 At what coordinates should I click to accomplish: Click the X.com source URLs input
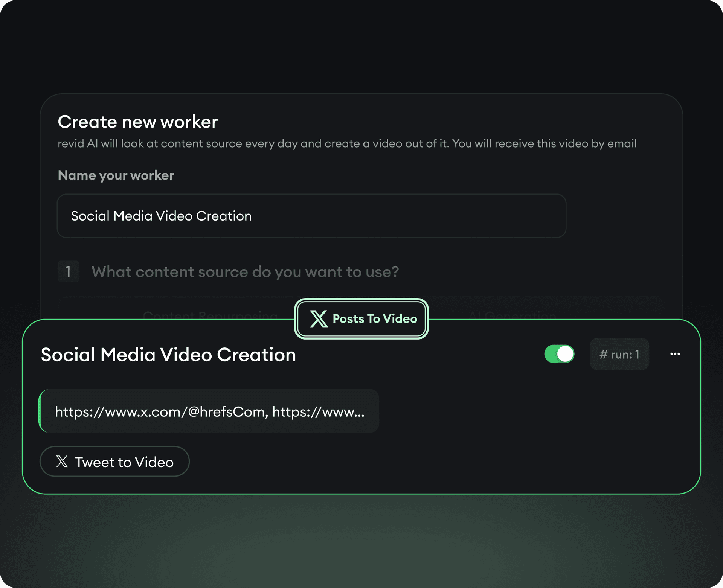(x=209, y=411)
